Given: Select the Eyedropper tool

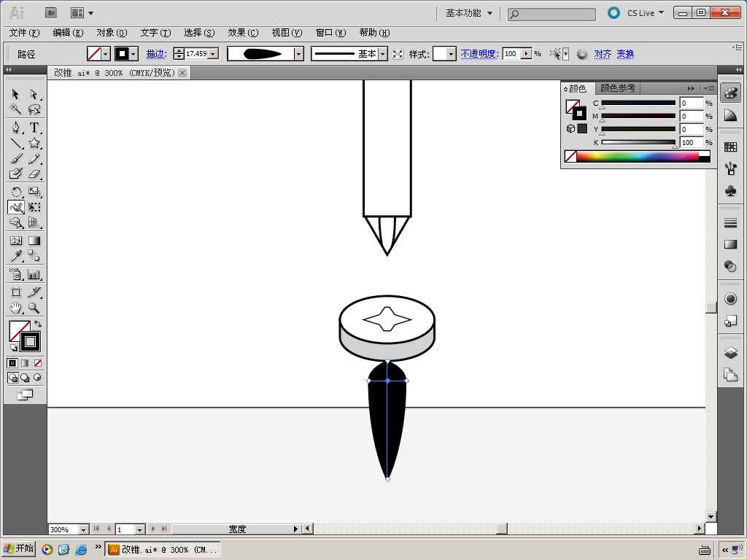Looking at the screenshot, I should point(16,256).
